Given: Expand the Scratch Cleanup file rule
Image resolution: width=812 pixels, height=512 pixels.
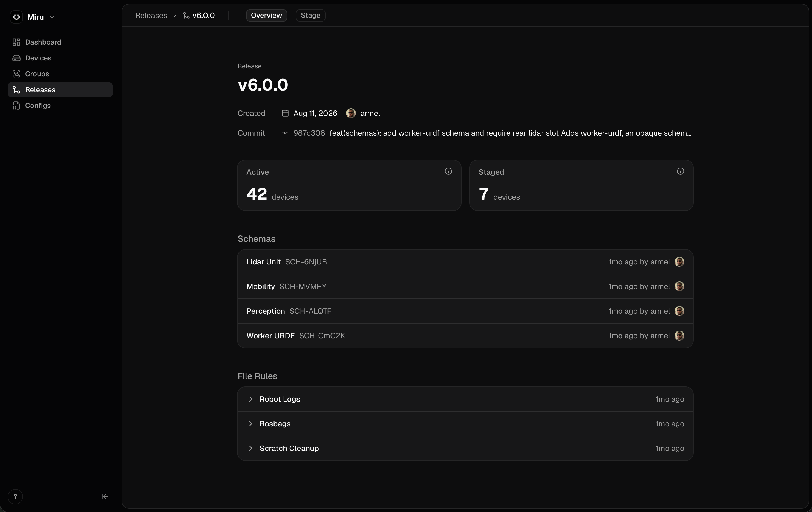Looking at the screenshot, I should pyautogui.click(x=250, y=448).
